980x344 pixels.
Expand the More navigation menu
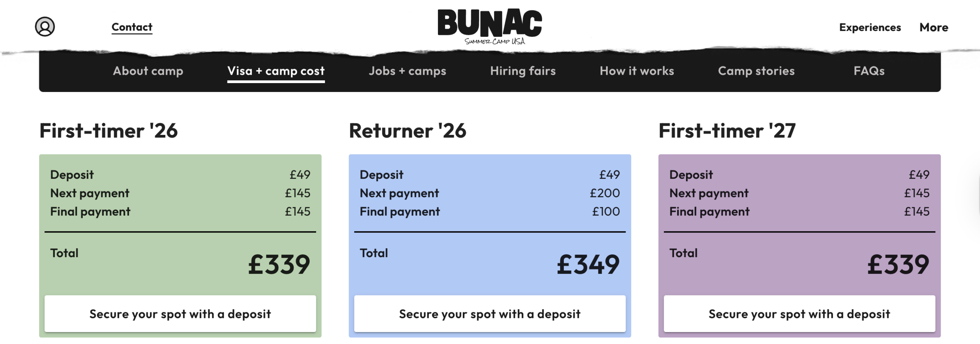[x=934, y=27]
